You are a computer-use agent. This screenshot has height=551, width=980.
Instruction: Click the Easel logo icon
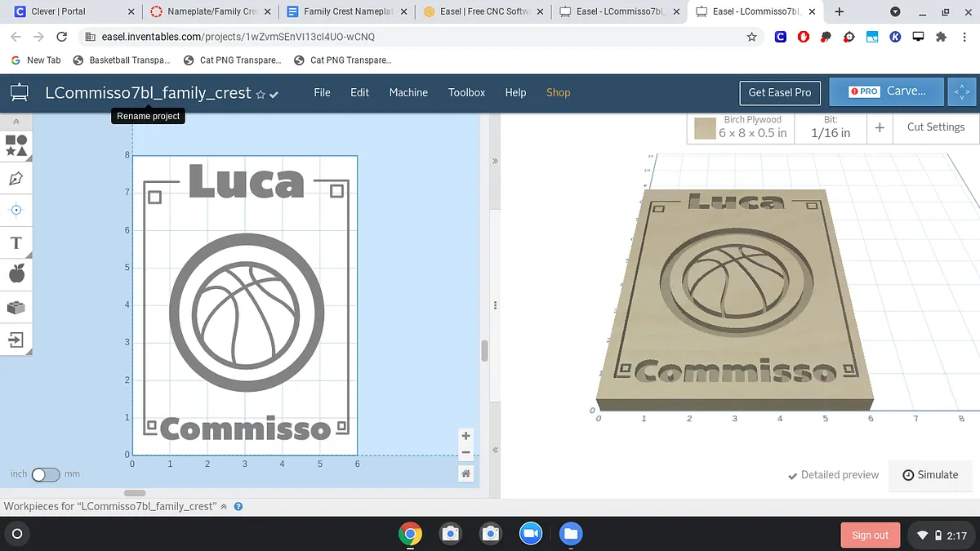pyautogui.click(x=19, y=93)
